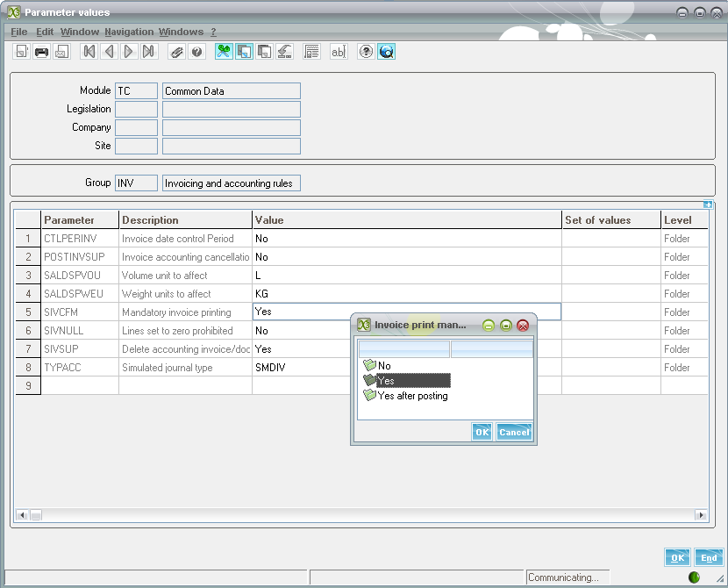Click the small blue plus icon above the grid

tap(708, 204)
